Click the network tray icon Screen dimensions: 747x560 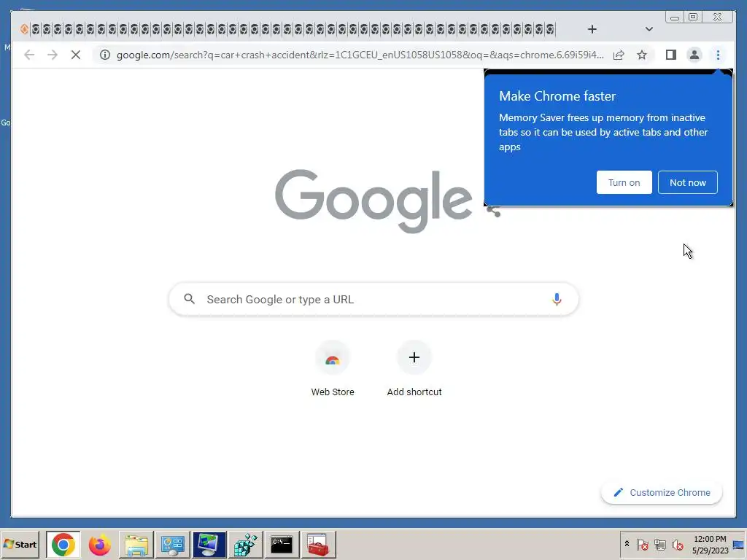click(659, 544)
